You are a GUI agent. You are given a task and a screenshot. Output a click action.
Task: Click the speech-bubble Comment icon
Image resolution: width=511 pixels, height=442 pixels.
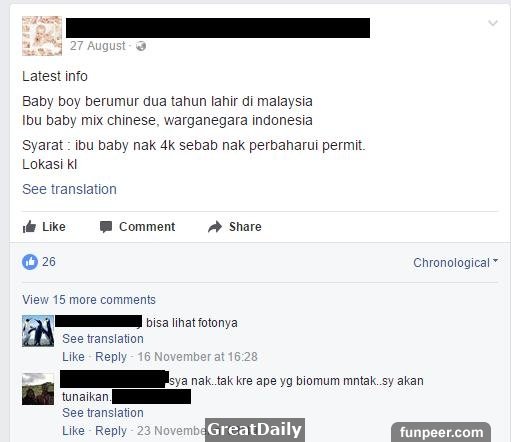tap(106, 227)
